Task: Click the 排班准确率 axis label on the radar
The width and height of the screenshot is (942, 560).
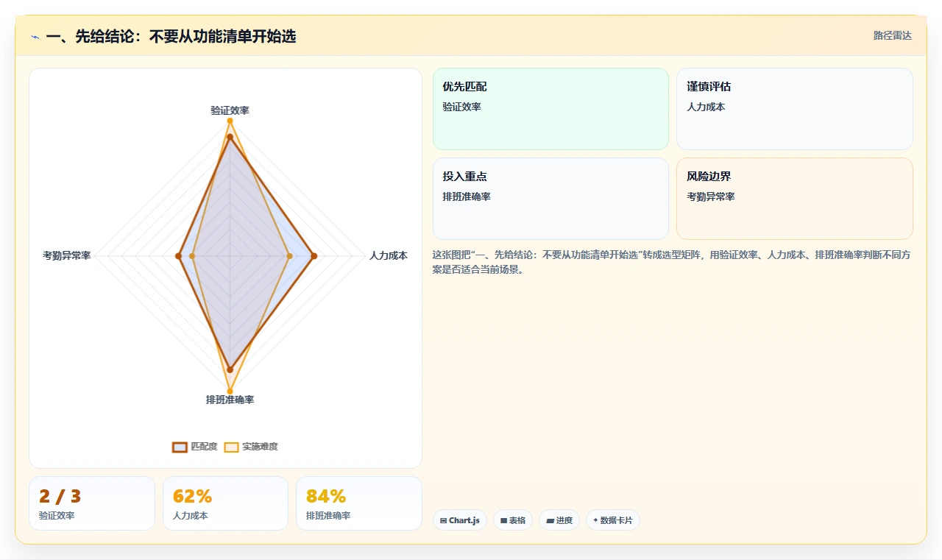Action: click(230, 400)
